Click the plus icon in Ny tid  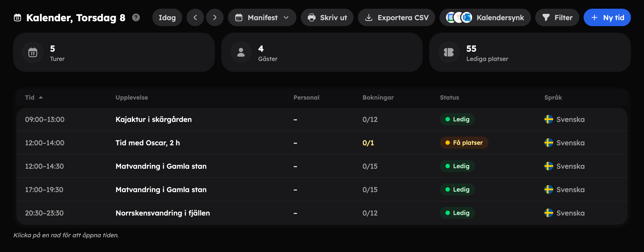click(x=595, y=17)
